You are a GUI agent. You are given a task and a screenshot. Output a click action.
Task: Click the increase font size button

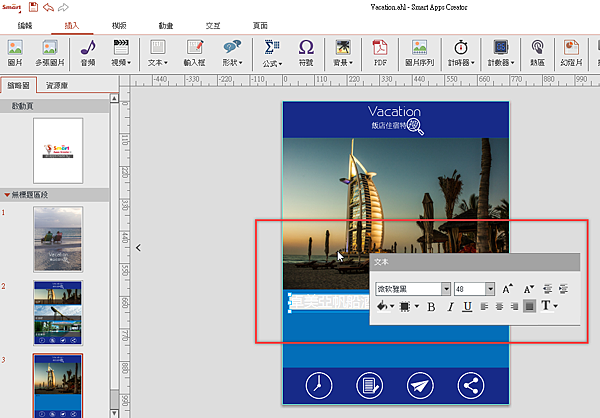(507, 288)
